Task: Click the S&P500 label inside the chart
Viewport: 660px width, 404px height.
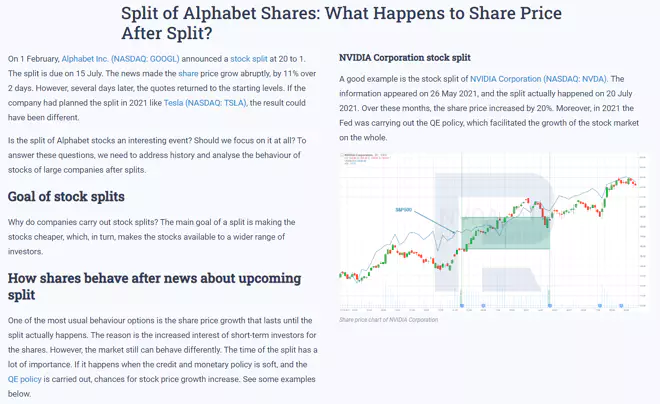Action: click(403, 210)
